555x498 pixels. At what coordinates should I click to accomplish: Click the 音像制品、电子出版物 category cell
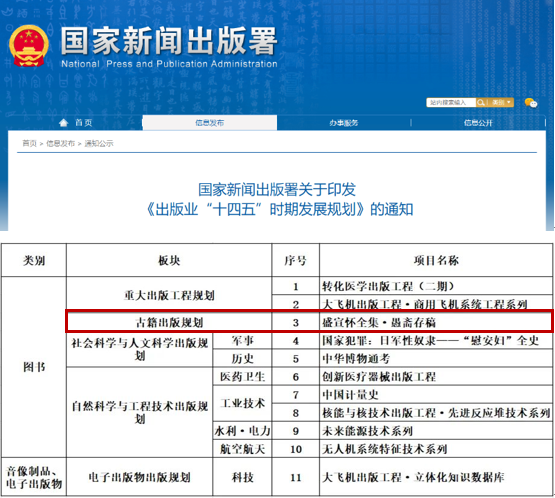[34, 477]
